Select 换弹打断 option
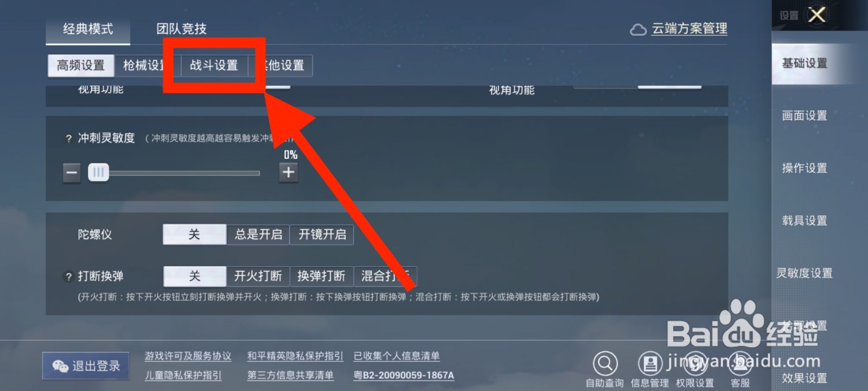This screenshot has height=391, width=868. pos(322,276)
